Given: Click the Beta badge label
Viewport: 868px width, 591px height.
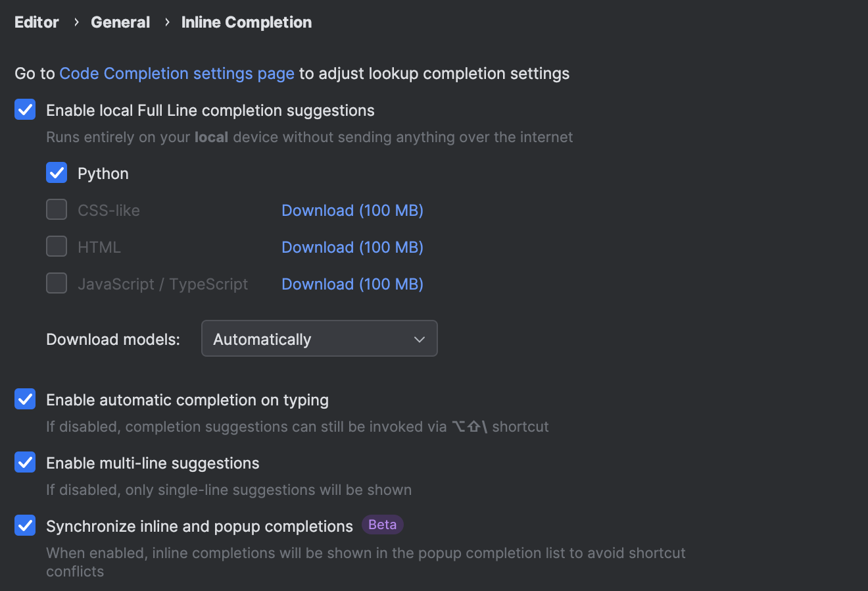Looking at the screenshot, I should [x=382, y=525].
